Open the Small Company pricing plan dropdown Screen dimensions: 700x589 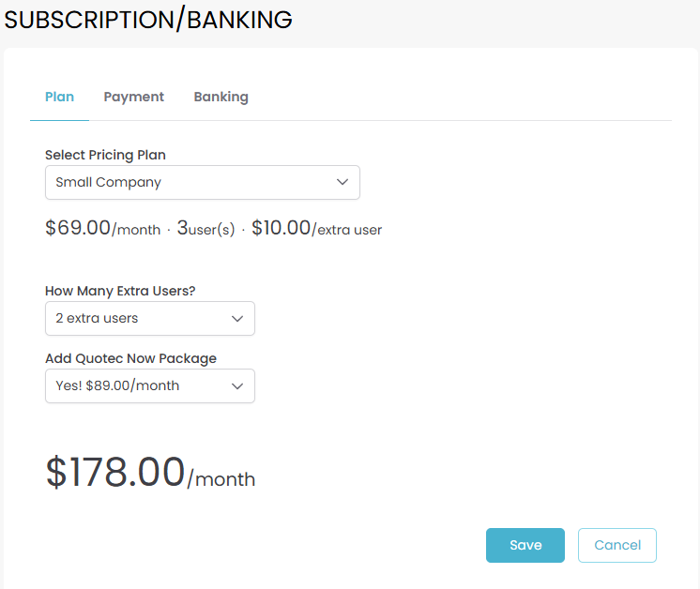202,182
